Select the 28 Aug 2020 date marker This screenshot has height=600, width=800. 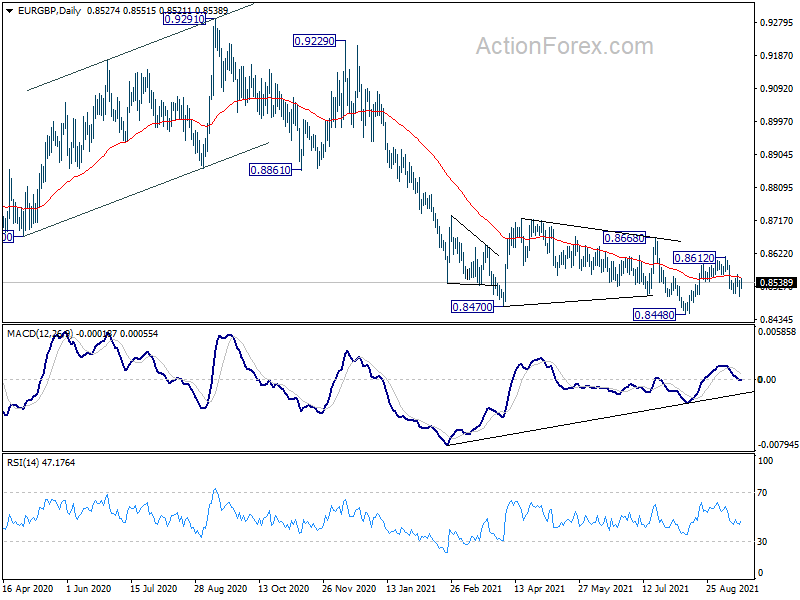click(221, 589)
